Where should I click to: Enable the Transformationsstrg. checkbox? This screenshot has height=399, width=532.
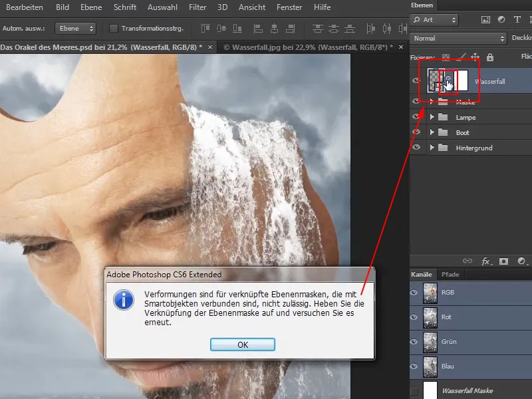point(114,29)
